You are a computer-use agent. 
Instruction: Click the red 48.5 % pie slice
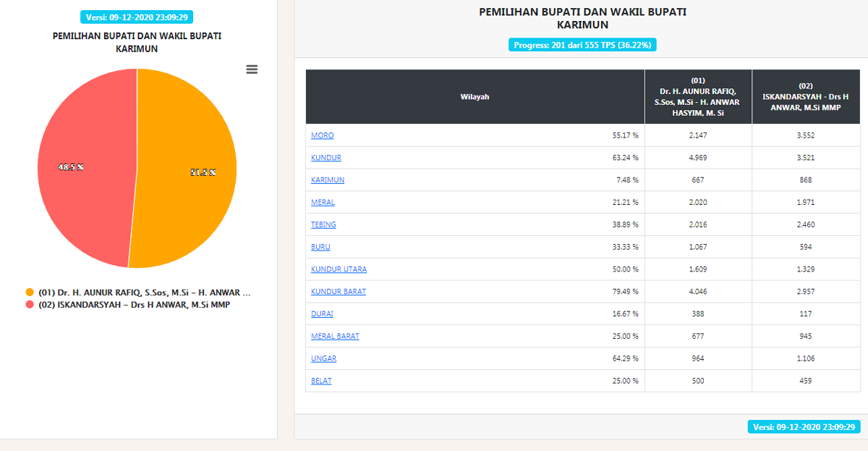87,167
